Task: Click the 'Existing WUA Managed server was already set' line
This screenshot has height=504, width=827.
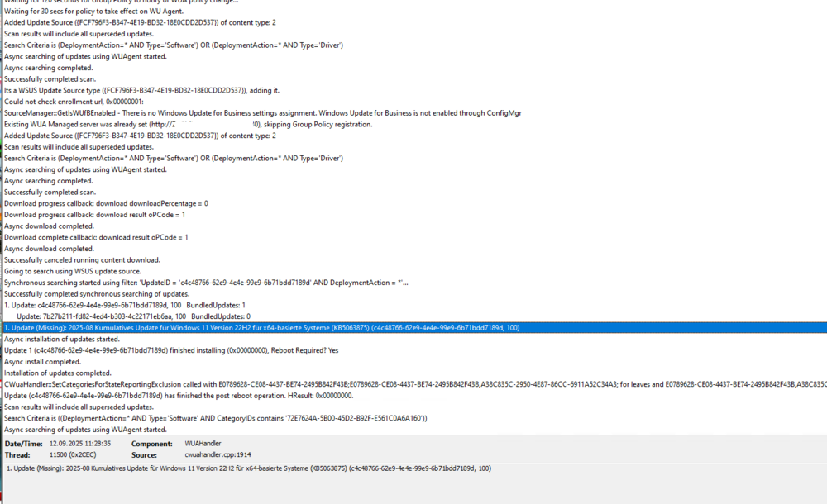Action: click(x=189, y=125)
